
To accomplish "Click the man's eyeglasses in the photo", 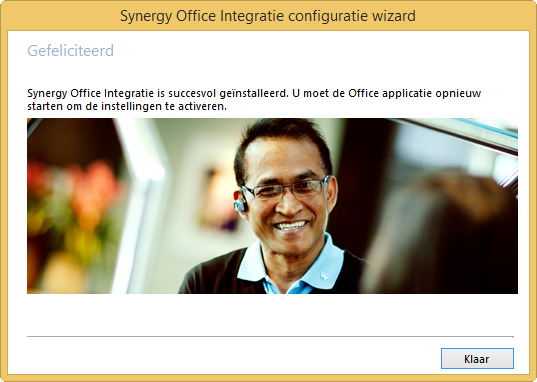I will [285, 188].
